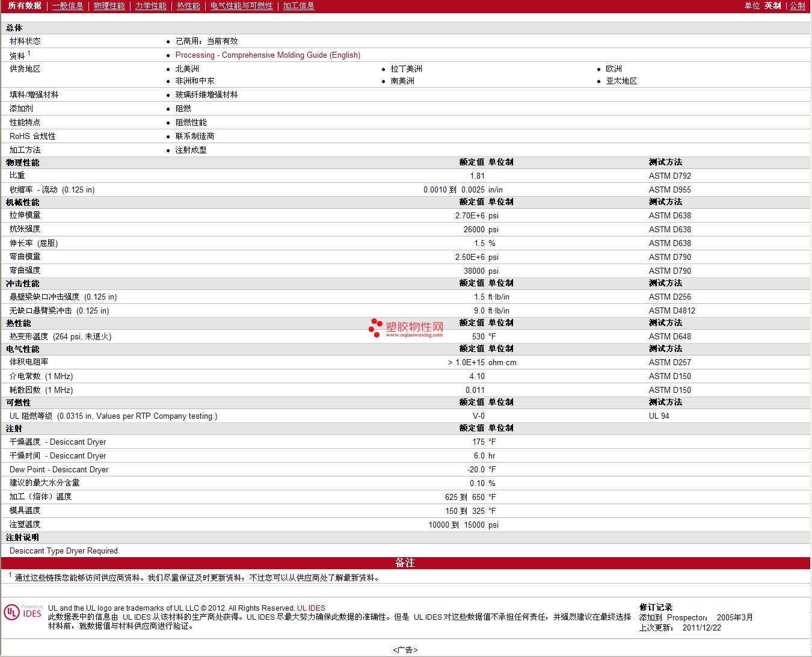Click the ASTM D792 test method cell
812x657 pixels.
click(669, 176)
